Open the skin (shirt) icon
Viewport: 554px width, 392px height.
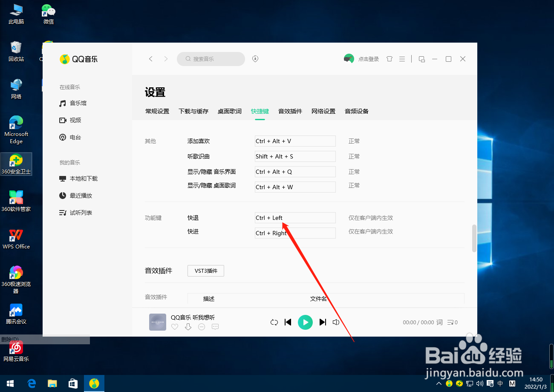coord(389,59)
